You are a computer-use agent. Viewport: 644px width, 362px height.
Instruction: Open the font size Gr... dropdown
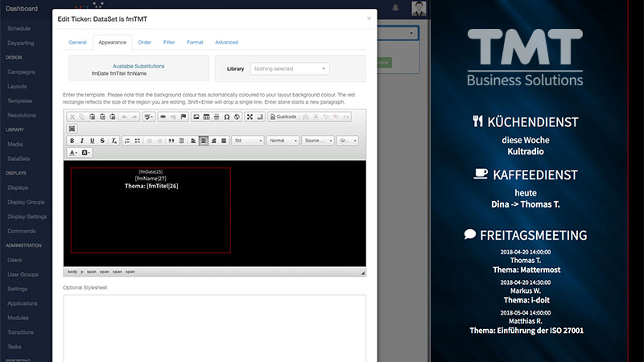tap(348, 141)
